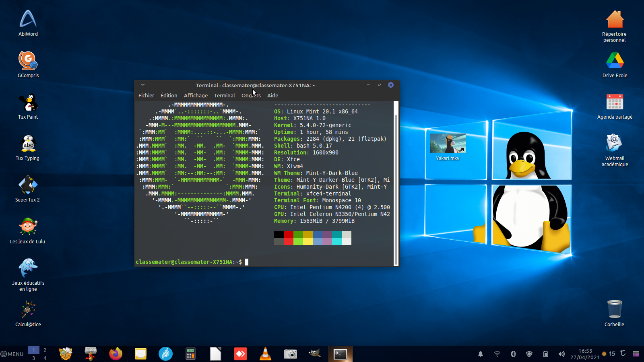Viewport: 644px width, 362px height.
Task: Open the Terminal menu in the menu bar
Action: [x=225, y=96]
